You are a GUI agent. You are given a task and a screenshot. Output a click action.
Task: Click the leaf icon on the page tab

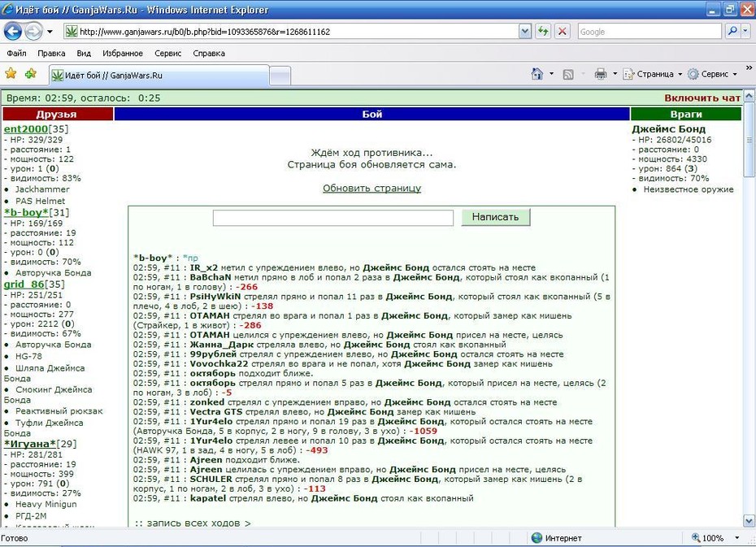click(58, 76)
